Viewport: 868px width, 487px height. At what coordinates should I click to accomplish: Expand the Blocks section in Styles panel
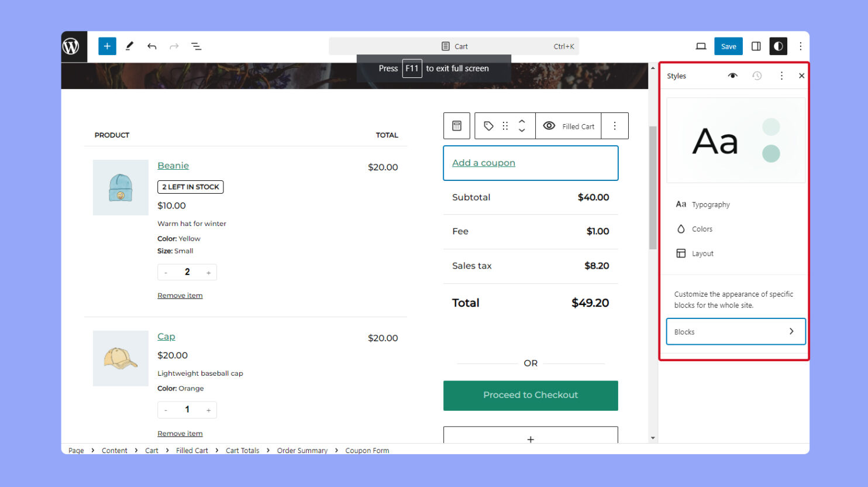pyautogui.click(x=735, y=331)
